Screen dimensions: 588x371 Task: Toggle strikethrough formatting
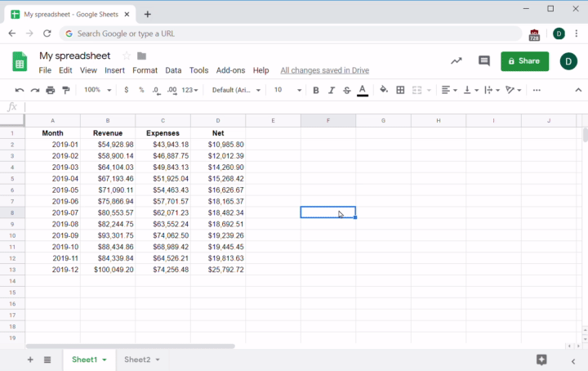click(x=347, y=90)
